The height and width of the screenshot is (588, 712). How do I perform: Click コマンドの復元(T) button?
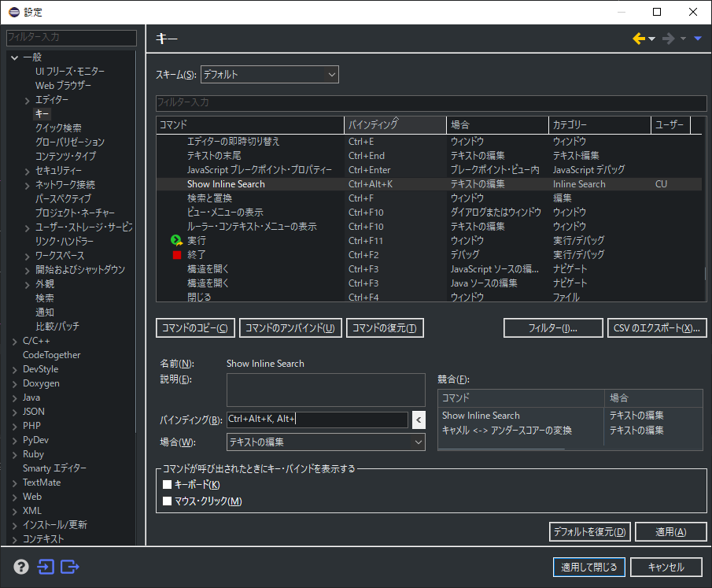(x=385, y=328)
